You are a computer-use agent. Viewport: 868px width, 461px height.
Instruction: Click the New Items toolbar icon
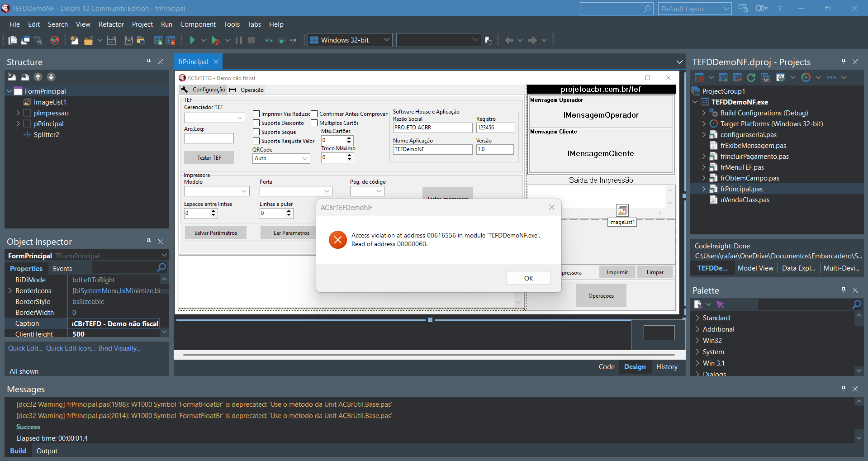(x=74, y=40)
